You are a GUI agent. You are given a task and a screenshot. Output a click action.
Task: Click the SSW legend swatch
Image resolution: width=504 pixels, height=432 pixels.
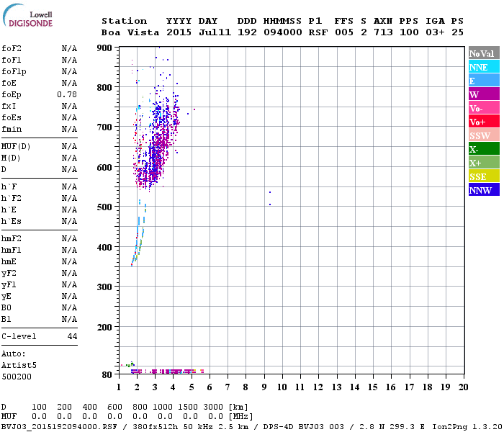[484, 135]
